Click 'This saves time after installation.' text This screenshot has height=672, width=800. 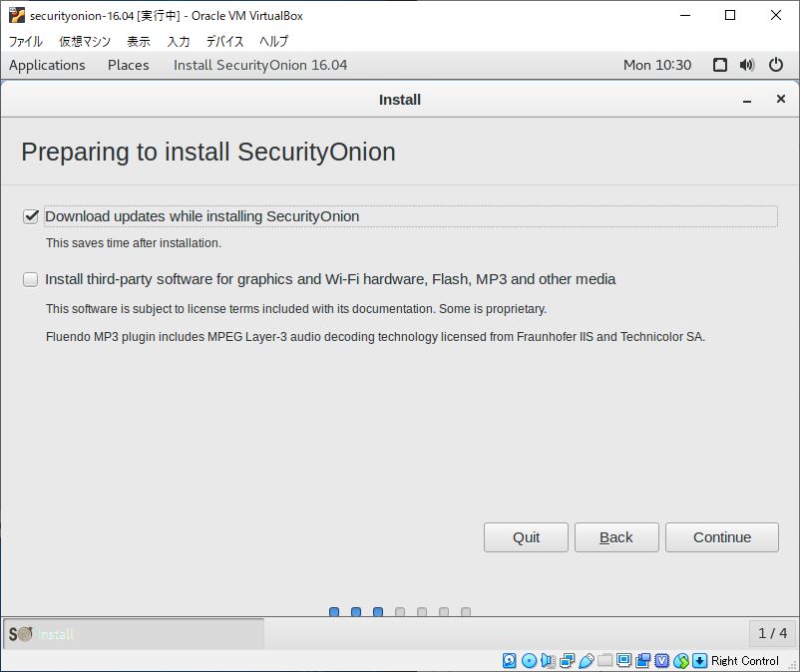pyautogui.click(x=134, y=243)
